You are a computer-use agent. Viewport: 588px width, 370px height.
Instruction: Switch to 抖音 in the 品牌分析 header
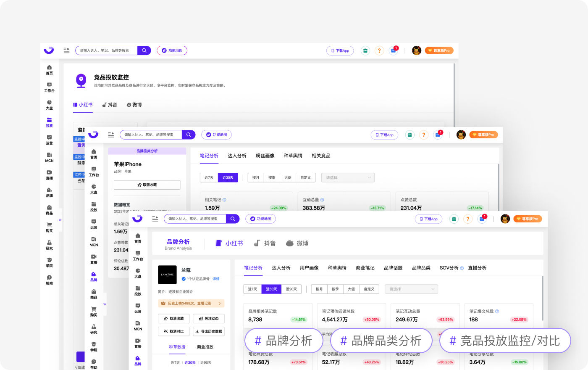pos(265,243)
